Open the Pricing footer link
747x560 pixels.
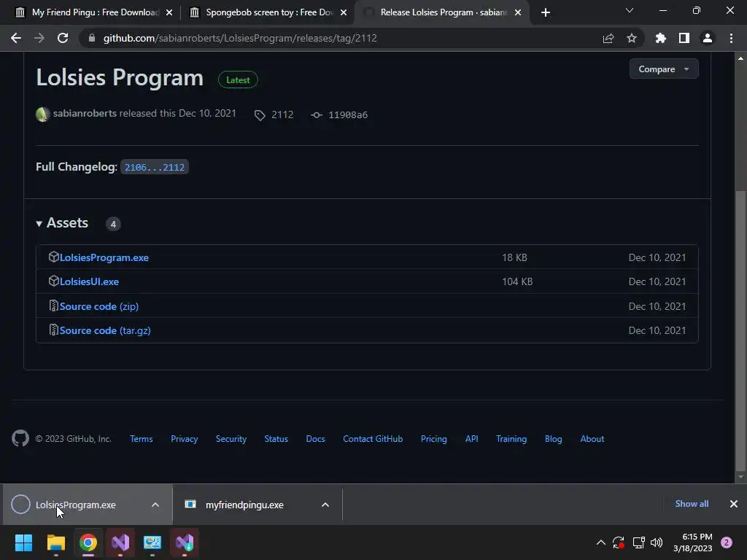tap(433, 439)
